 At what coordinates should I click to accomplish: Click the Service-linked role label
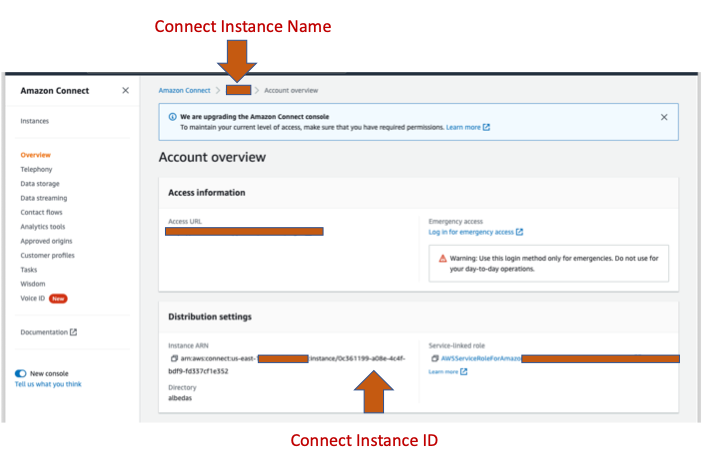pos(457,345)
